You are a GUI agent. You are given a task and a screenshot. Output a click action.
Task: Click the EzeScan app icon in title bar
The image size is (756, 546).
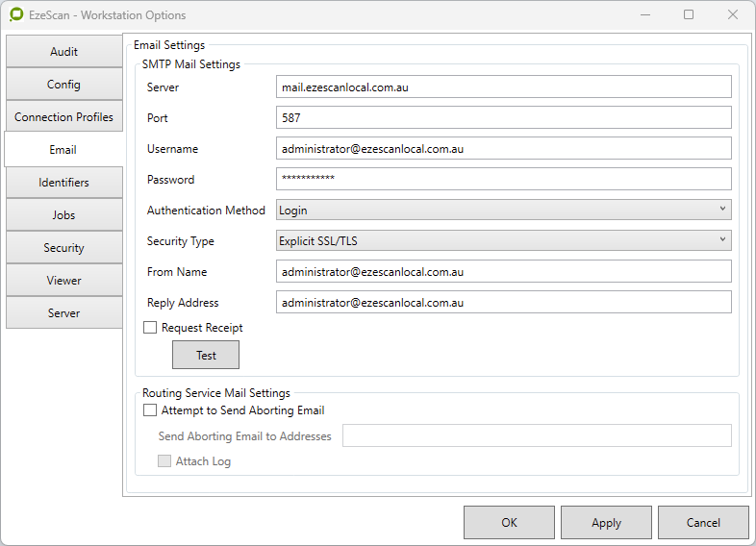(x=16, y=15)
